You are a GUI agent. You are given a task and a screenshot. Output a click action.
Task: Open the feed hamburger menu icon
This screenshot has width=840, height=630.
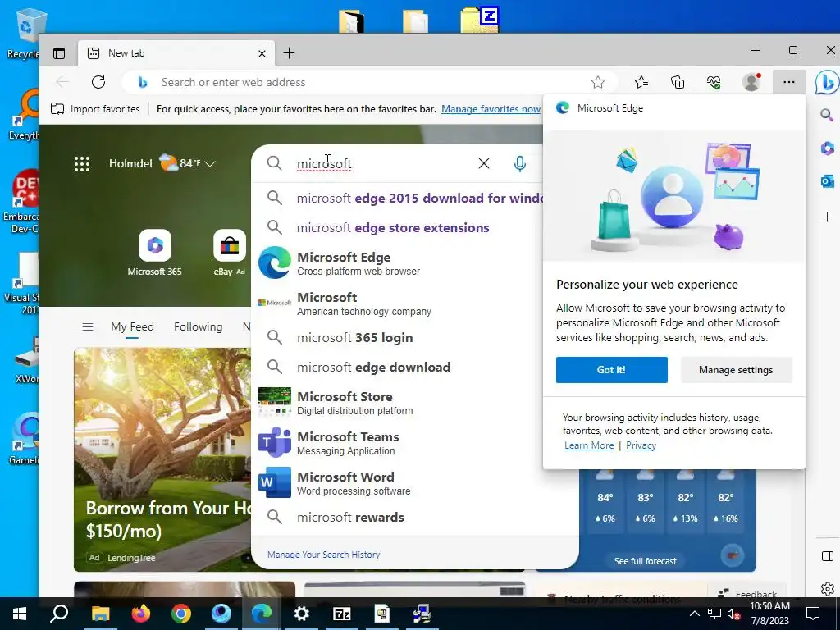88,326
